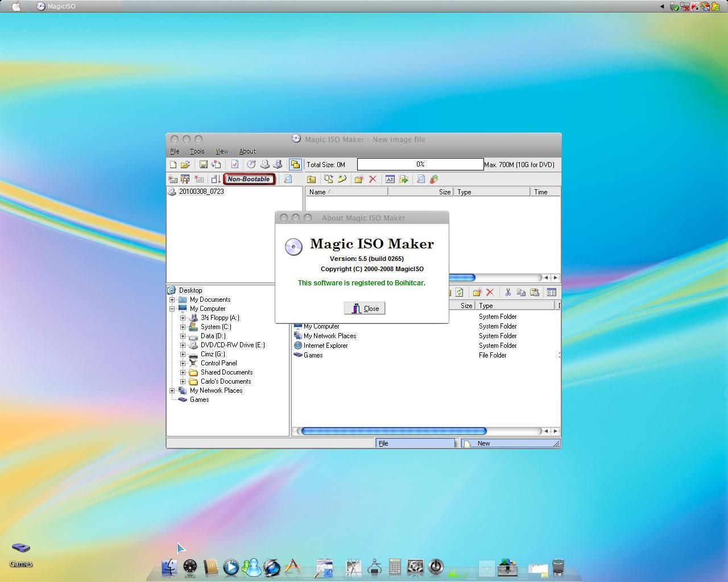This screenshot has width=728, height=582.
Task: Click the scissors cut icon
Action: point(507,292)
